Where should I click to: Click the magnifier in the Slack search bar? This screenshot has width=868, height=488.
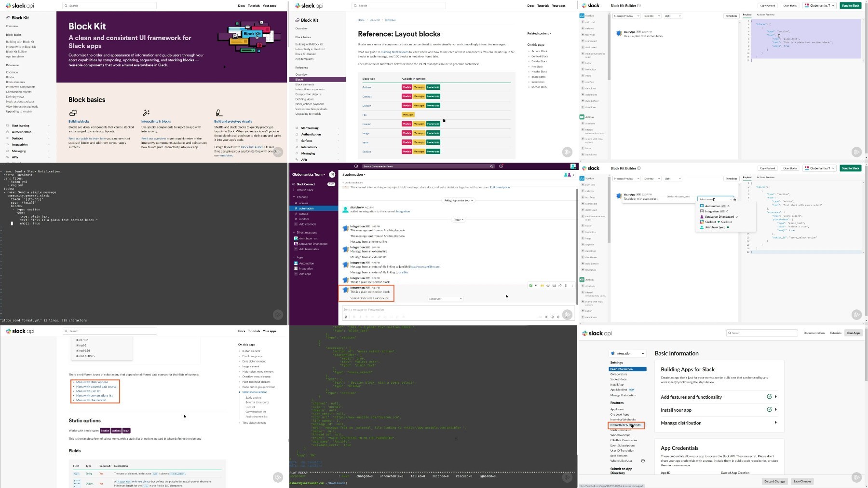[491, 166]
